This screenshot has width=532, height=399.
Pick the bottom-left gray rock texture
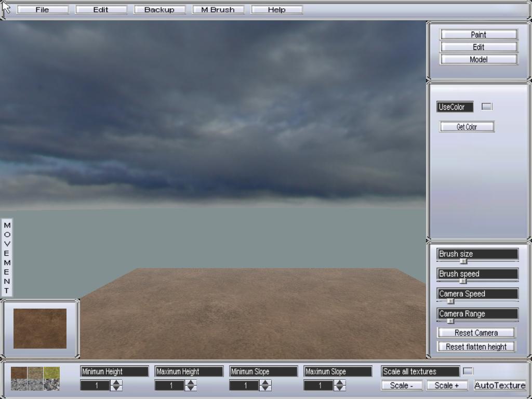tap(19, 384)
